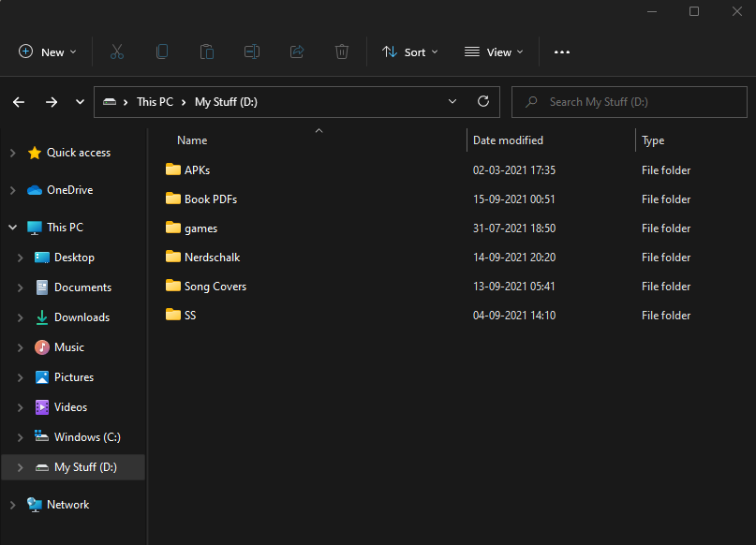756x545 pixels.
Task: Collapse the This PC tree node
Action: click(x=12, y=228)
